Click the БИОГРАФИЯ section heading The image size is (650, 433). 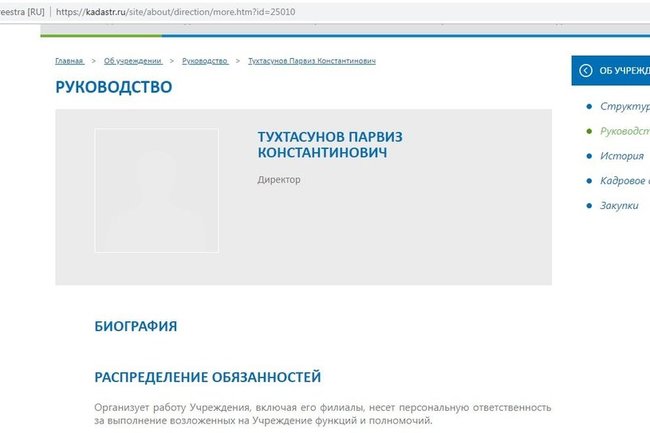tap(135, 326)
